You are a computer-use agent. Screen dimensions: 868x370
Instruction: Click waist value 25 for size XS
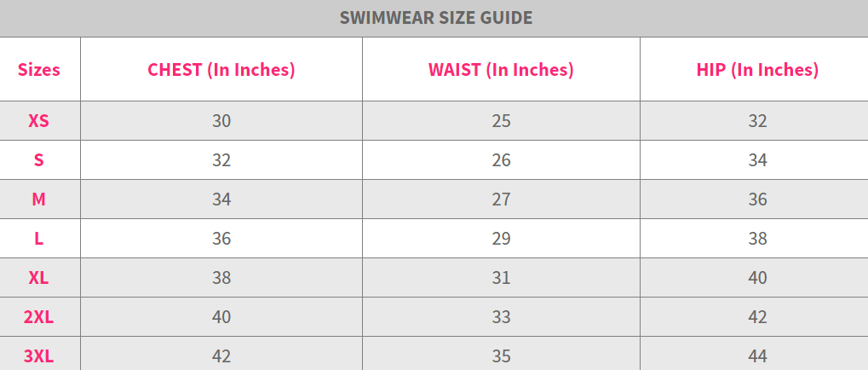501,120
